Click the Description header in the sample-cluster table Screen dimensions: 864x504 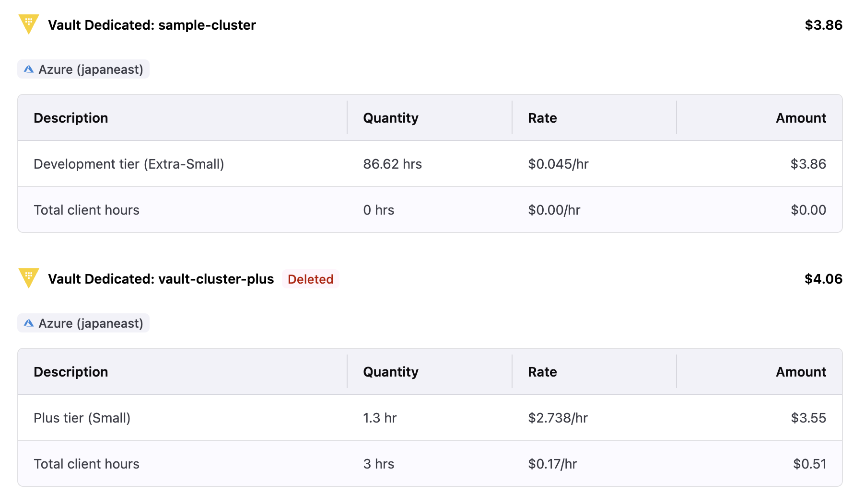click(x=71, y=118)
